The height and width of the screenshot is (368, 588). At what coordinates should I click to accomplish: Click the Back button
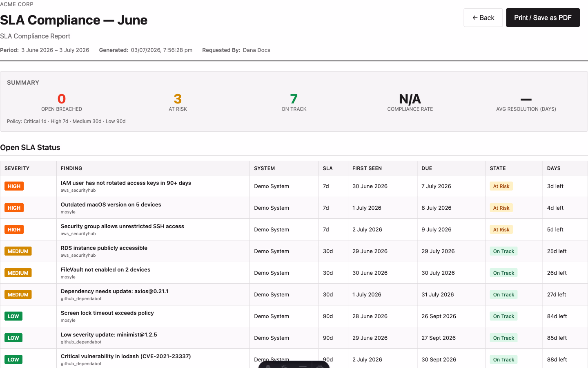483,18
